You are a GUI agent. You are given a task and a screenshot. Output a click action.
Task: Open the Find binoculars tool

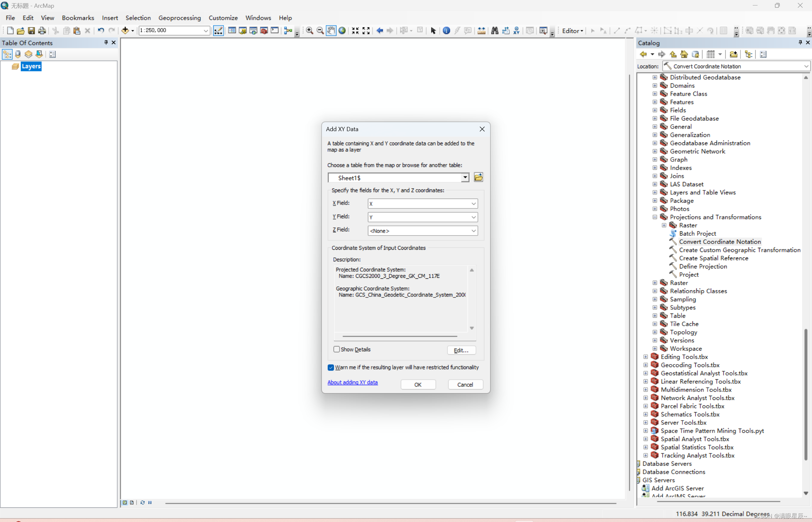coord(495,31)
